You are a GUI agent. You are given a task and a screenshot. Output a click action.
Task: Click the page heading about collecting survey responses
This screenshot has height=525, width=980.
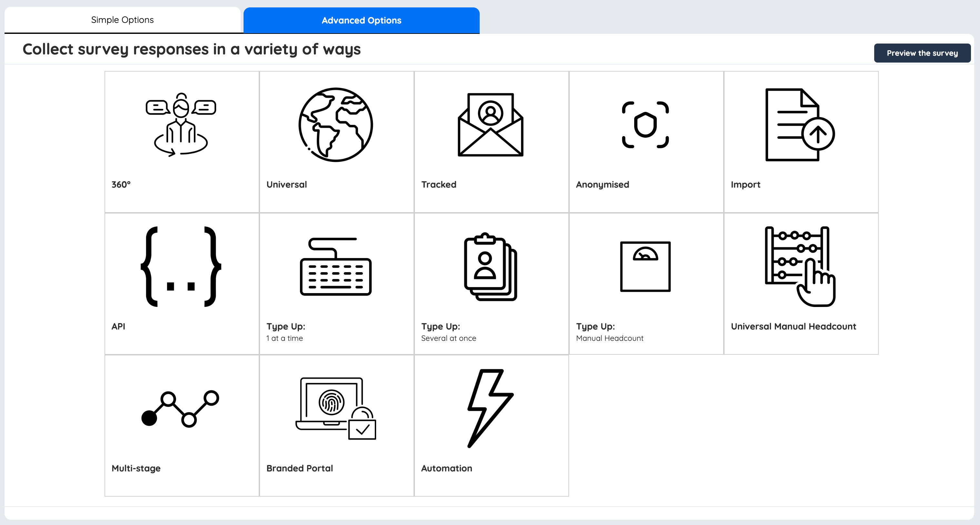[x=191, y=49]
